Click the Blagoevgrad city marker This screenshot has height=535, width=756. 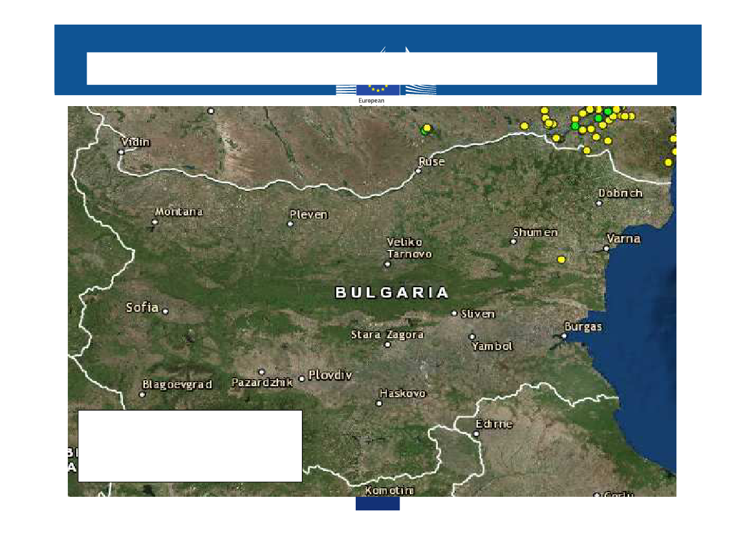coord(142,394)
